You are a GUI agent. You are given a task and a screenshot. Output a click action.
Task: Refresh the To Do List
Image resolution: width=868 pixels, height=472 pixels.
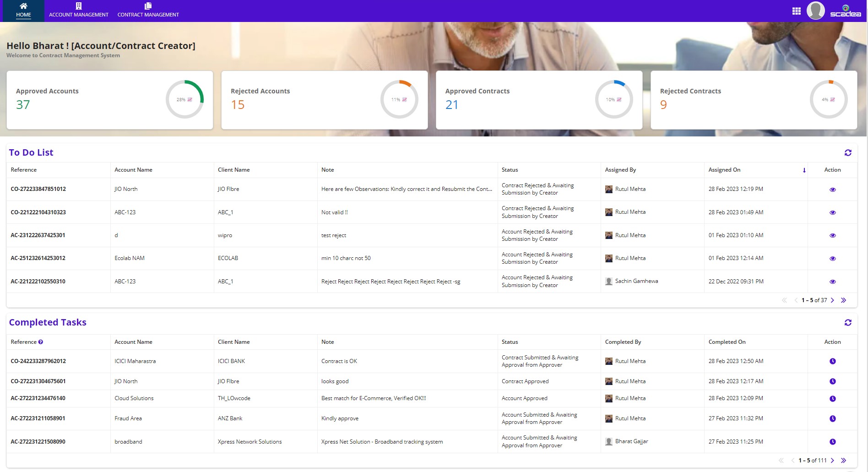pyautogui.click(x=848, y=152)
